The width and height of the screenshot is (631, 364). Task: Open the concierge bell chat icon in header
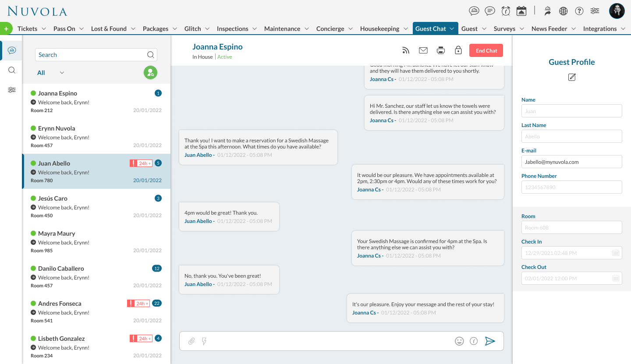474,11
